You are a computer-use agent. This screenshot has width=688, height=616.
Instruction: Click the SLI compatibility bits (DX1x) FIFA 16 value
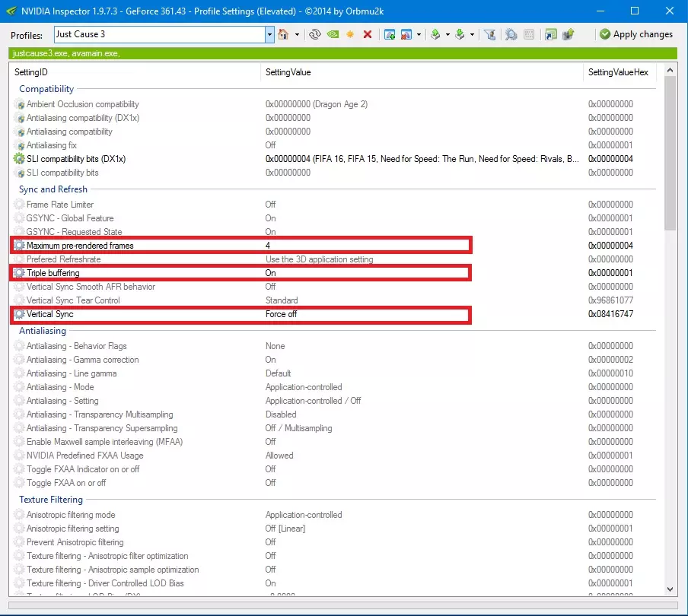point(422,159)
